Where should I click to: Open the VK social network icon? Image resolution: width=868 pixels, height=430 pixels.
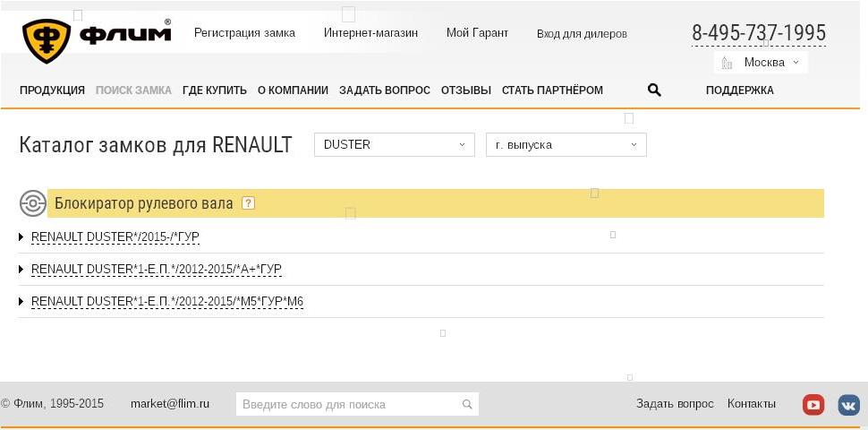tap(848, 405)
